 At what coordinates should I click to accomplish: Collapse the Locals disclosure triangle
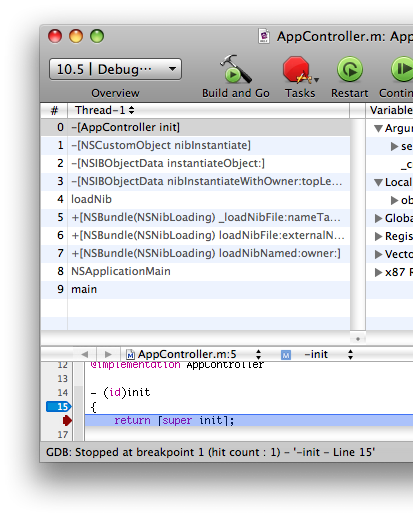(378, 182)
